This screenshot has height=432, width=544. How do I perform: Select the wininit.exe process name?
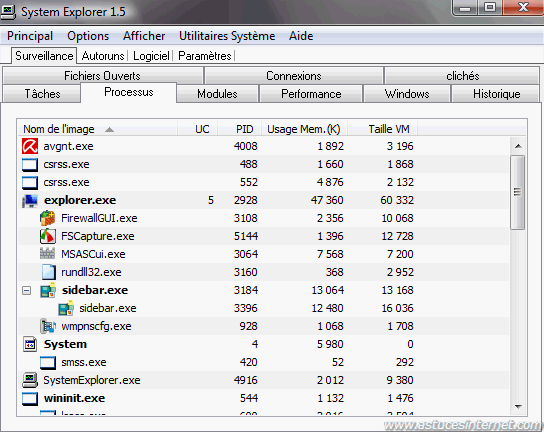point(74,398)
